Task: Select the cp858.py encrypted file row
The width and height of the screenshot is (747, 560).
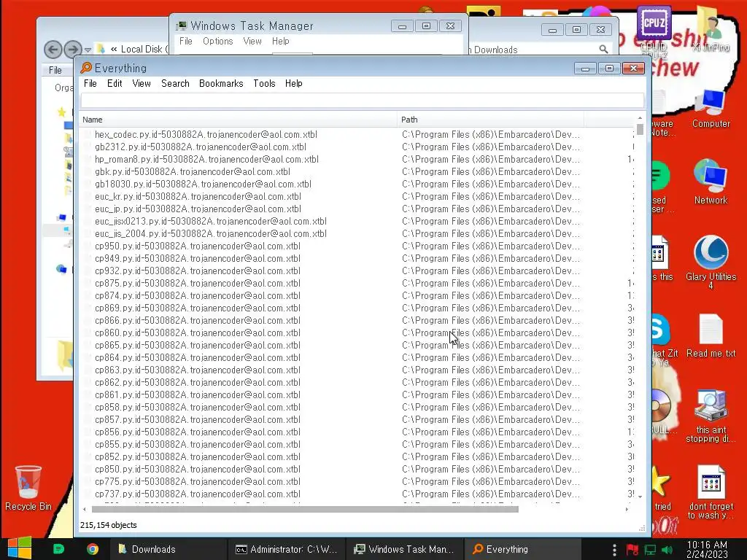Action: (357, 407)
